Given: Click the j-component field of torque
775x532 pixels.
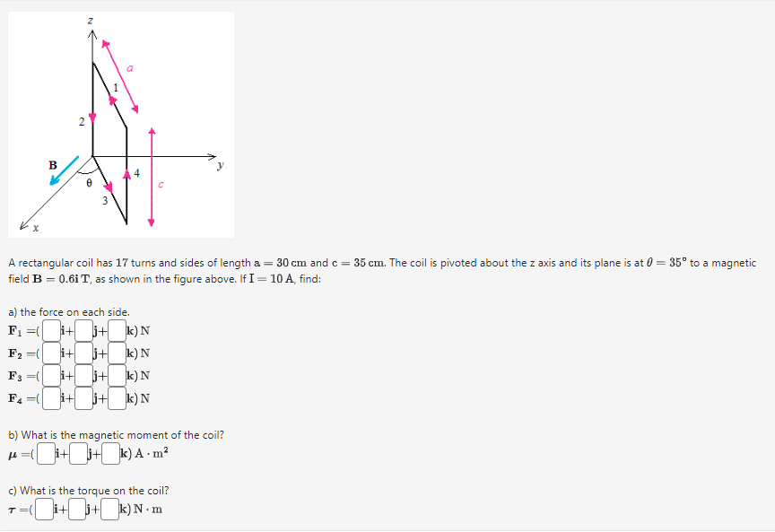Looking at the screenshot, I should [76, 508].
